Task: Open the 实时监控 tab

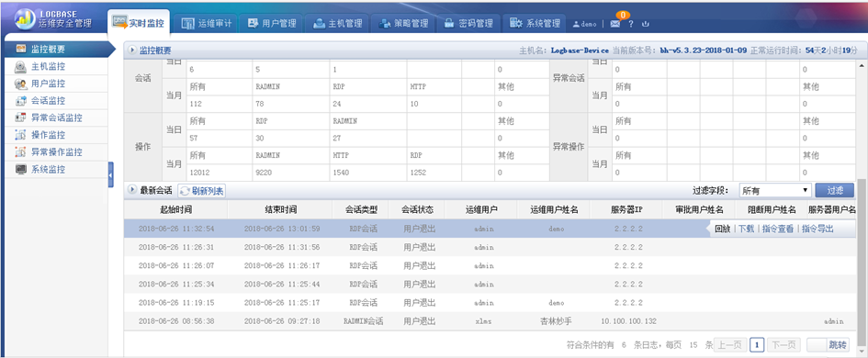Action: tap(139, 23)
